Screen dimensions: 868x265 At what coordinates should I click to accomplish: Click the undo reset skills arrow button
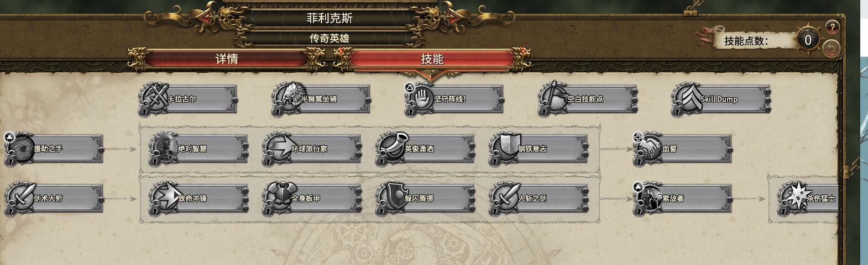tap(830, 49)
